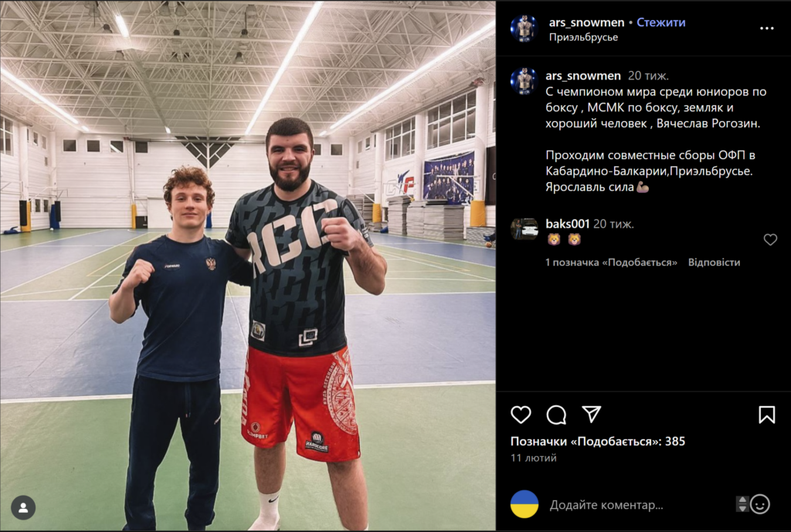Viewport: 791px width, 532px height.
Task: Like the post with the heart icon
Action: (521, 415)
